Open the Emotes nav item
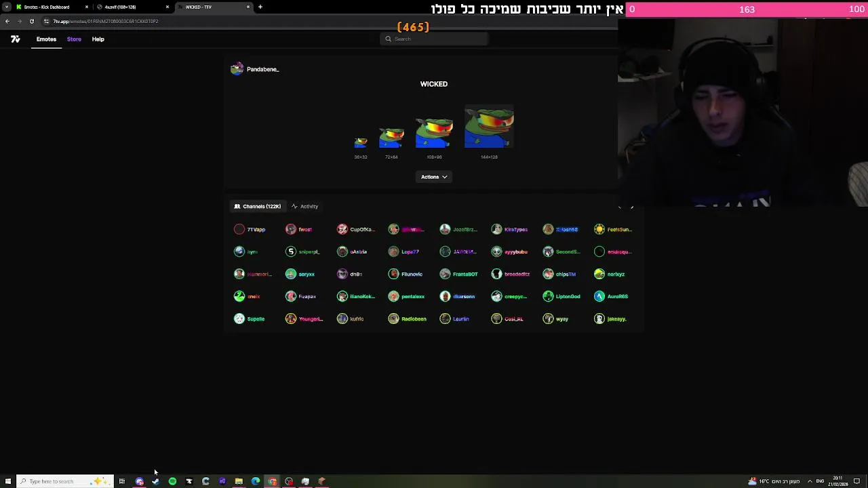The width and height of the screenshot is (868, 488). click(46, 39)
